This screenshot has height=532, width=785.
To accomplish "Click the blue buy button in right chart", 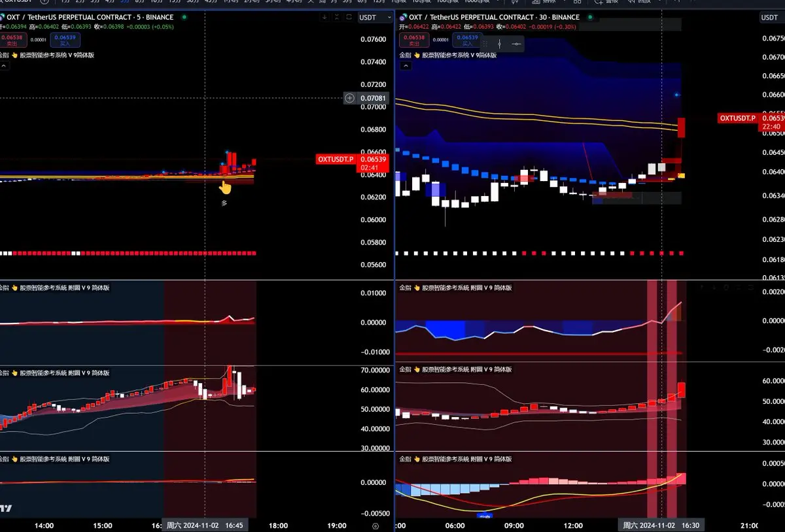I will point(467,40).
